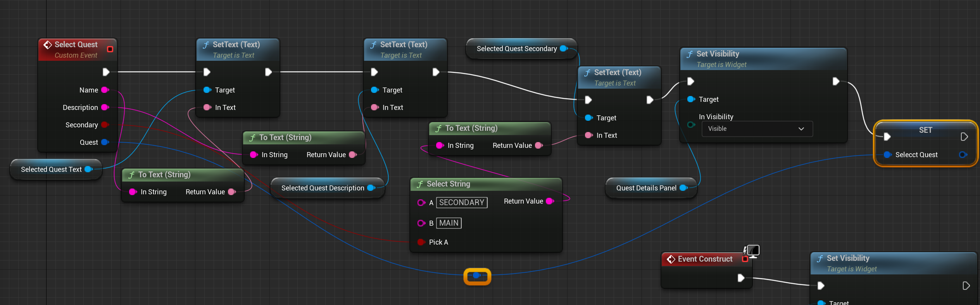Click the In Visibility input pin
The width and height of the screenshot is (980, 305).
[x=691, y=125]
